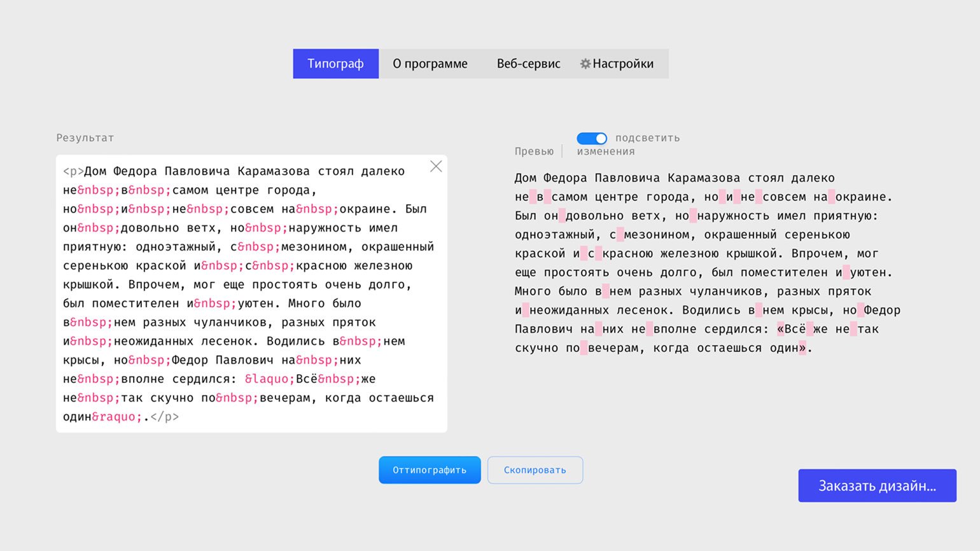Click the gear icon next to Настройки
The image size is (980, 551).
(x=585, y=64)
